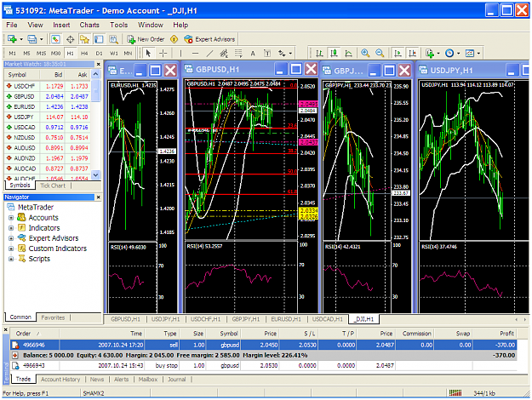Select the Text Label tool
This screenshot has height=400, width=532.
(267, 54)
